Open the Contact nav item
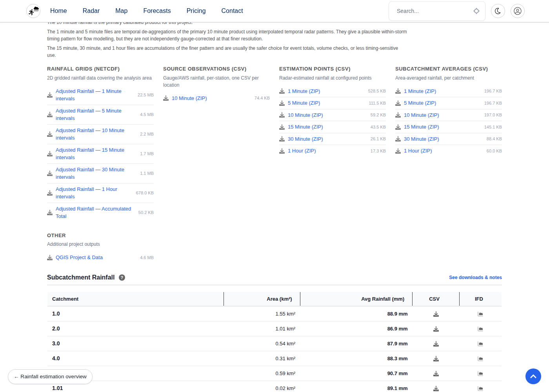 point(232,11)
